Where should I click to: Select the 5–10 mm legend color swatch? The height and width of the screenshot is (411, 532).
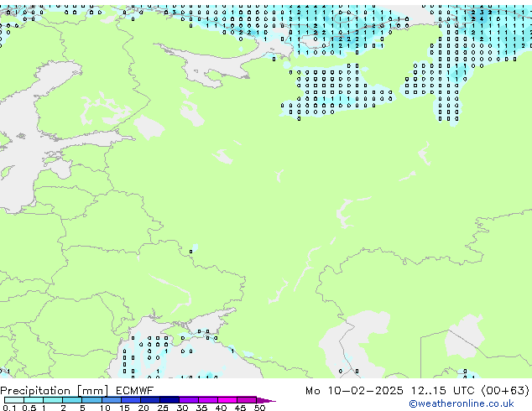(x=91, y=400)
